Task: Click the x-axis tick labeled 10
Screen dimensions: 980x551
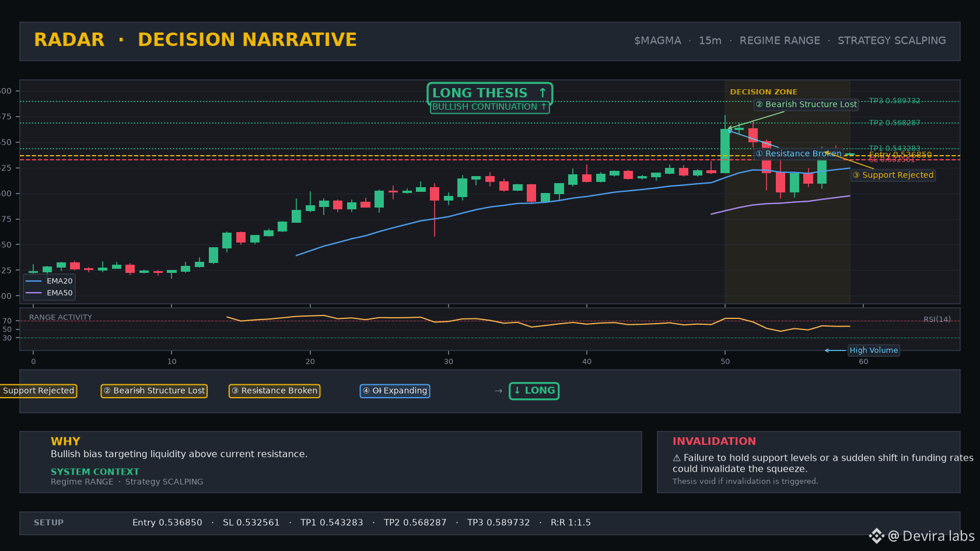Action: (171, 362)
